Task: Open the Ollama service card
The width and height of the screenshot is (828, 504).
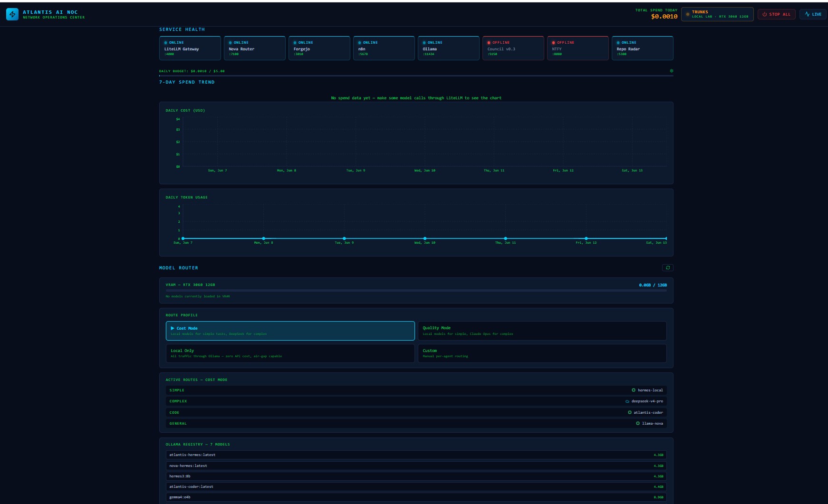Action: [x=449, y=48]
